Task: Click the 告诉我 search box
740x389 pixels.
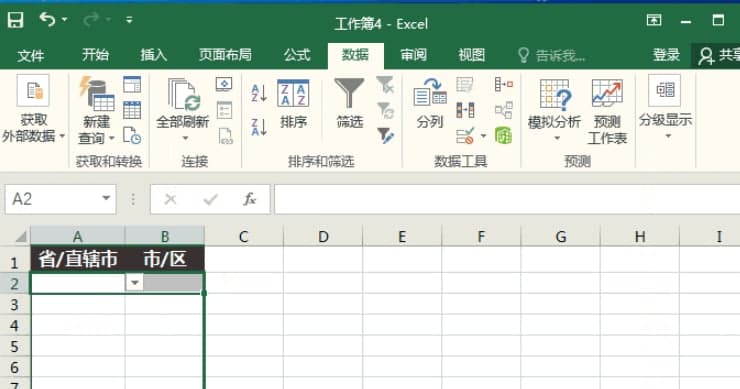Action: pos(552,56)
